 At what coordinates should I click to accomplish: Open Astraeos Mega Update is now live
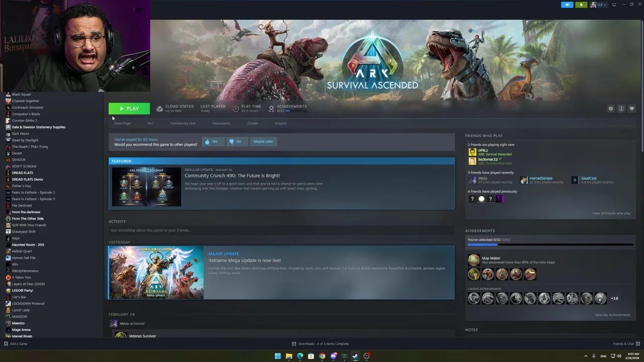pyautogui.click(x=245, y=260)
